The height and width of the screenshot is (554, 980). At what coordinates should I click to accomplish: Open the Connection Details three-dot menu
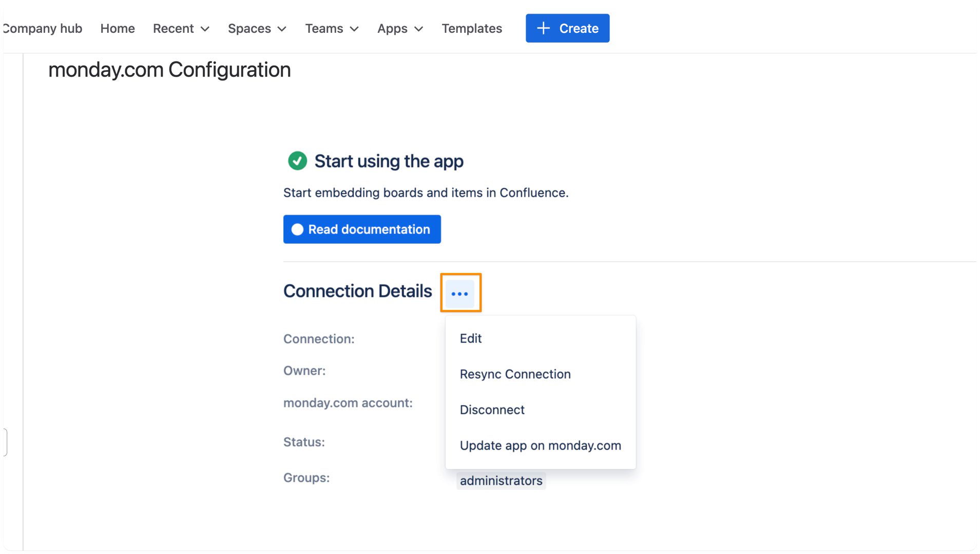point(459,293)
